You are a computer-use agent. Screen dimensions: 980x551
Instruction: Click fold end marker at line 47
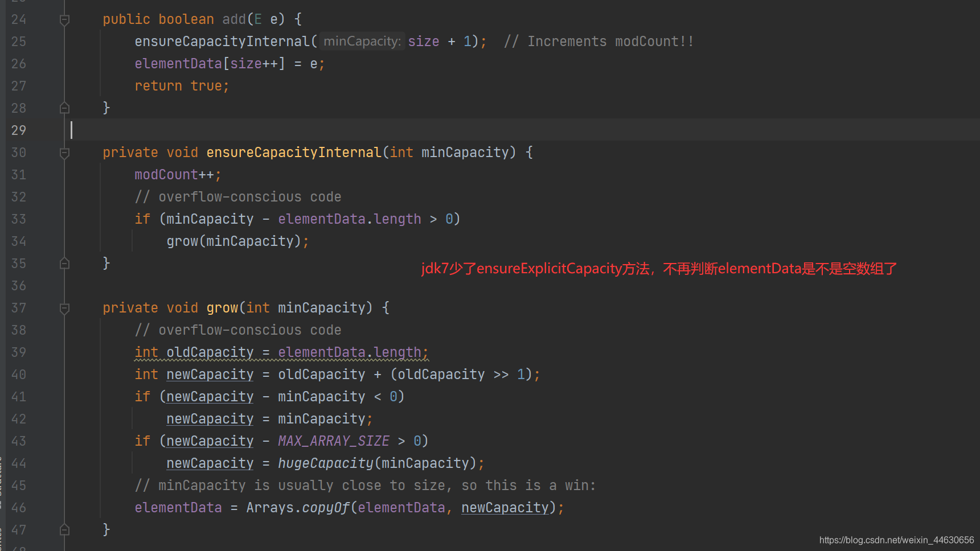(64, 529)
